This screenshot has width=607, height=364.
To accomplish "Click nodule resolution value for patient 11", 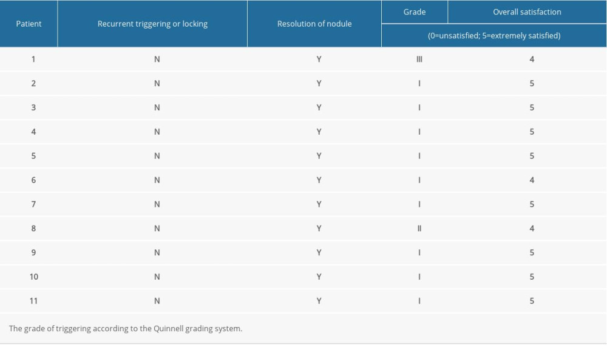I will click(319, 301).
